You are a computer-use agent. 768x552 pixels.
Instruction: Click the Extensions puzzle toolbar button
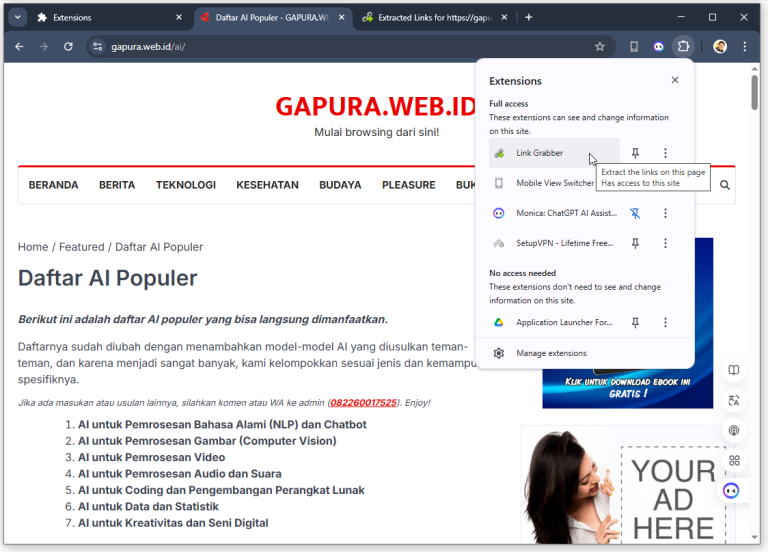tap(683, 47)
